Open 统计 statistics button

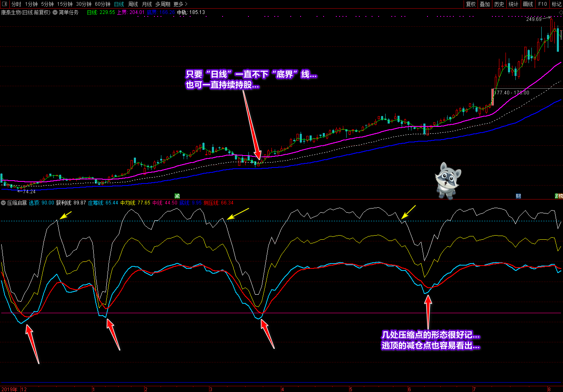point(514,4)
